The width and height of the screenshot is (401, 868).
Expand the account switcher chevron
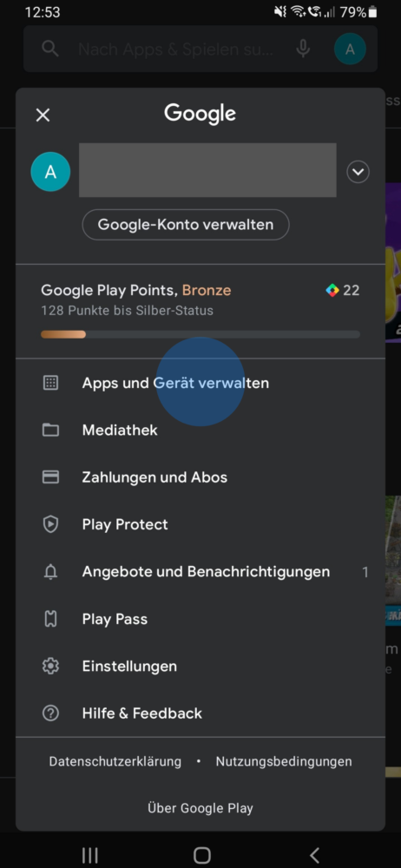[358, 172]
